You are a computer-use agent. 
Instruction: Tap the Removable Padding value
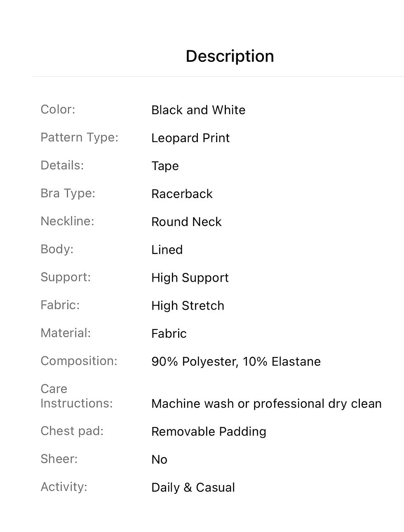pos(209,432)
